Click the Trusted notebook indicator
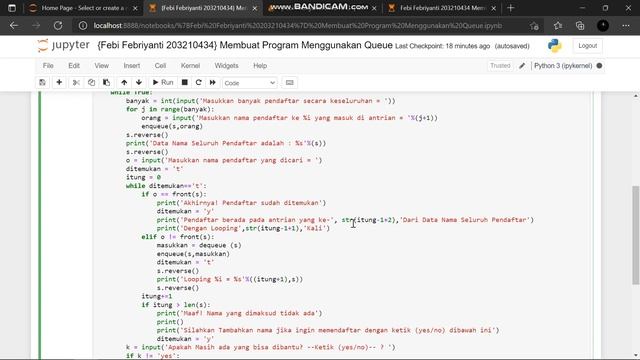Image resolution: width=640 pixels, height=360 pixels. [500, 65]
